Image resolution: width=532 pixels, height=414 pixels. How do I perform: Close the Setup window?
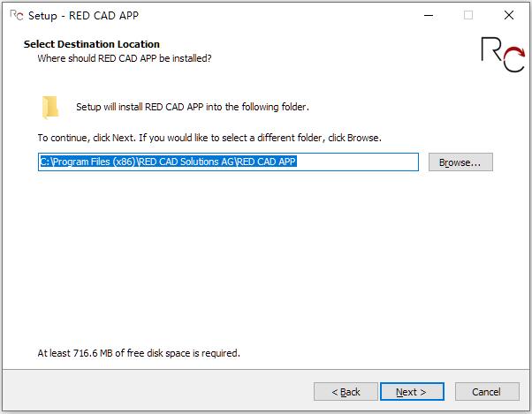coord(509,15)
